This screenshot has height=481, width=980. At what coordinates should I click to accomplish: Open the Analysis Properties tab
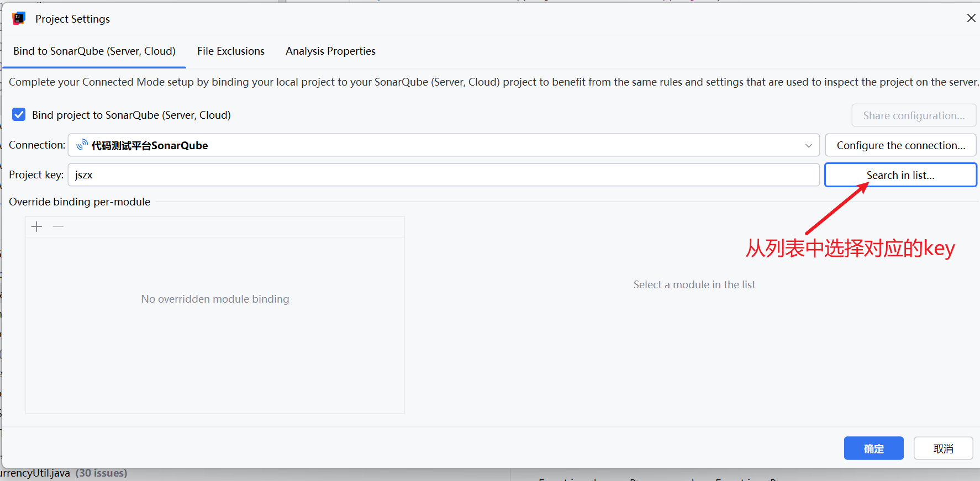pos(330,51)
